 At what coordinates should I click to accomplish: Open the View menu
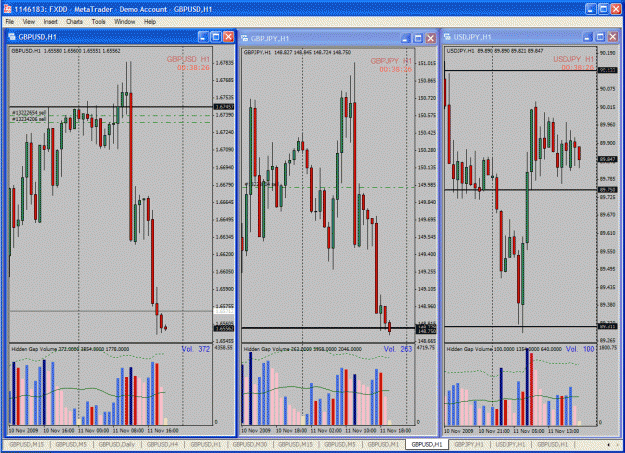click(x=29, y=22)
